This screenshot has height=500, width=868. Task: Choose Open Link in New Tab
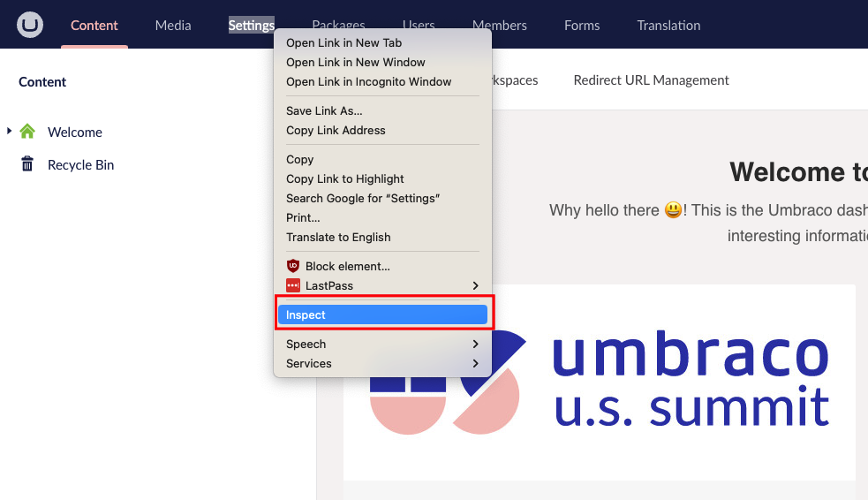click(382, 42)
